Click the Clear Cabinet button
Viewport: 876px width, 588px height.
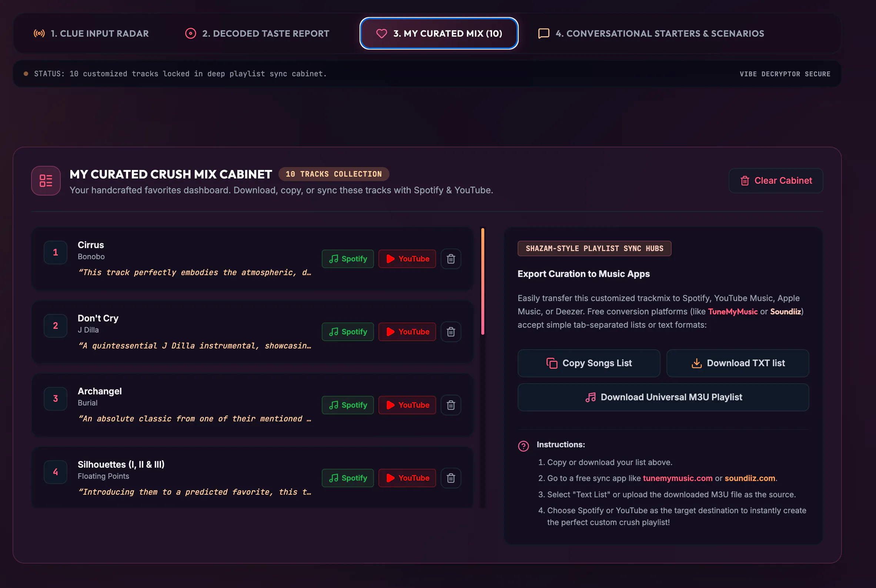pos(776,181)
